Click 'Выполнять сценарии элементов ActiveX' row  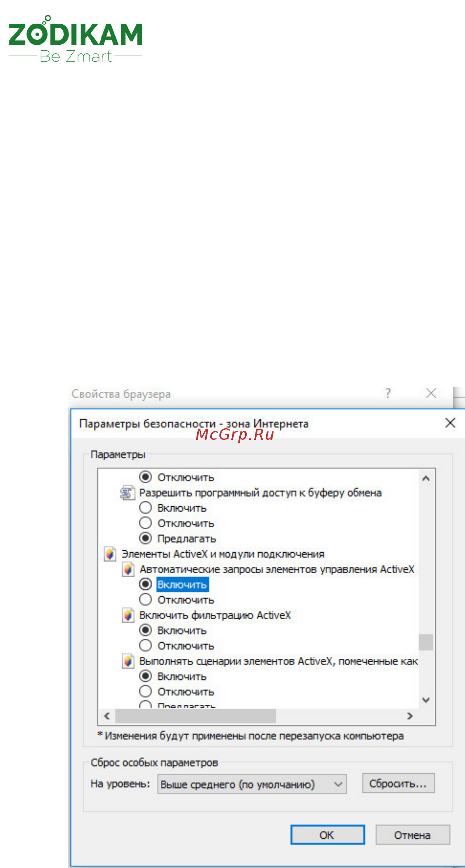[278, 661]
